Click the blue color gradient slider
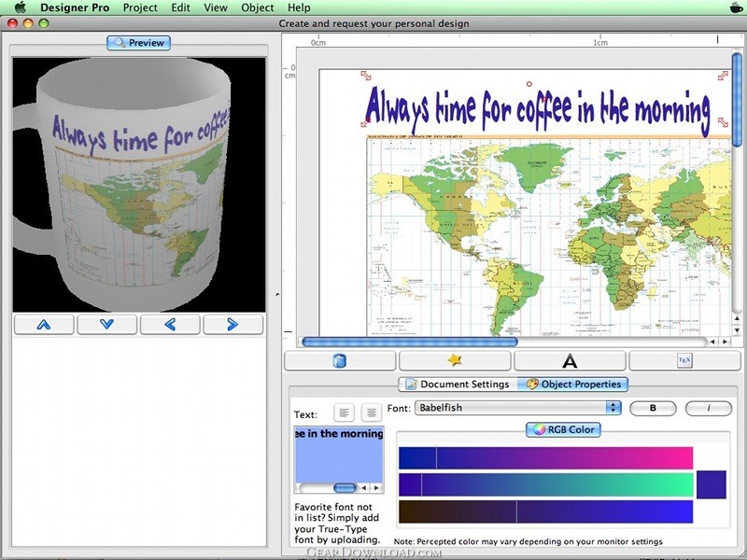Screen dimensions: 747x560 click(x=545, y=511)
